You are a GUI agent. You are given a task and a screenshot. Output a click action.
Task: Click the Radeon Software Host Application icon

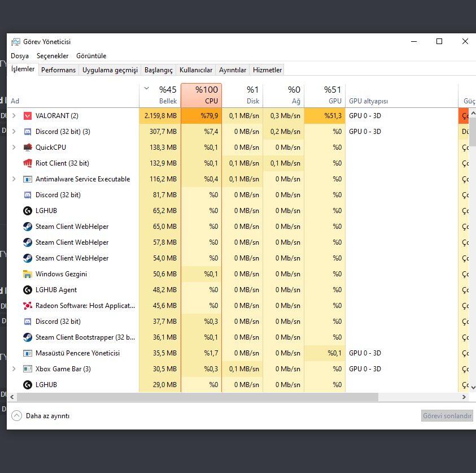(x=28, y=306)
